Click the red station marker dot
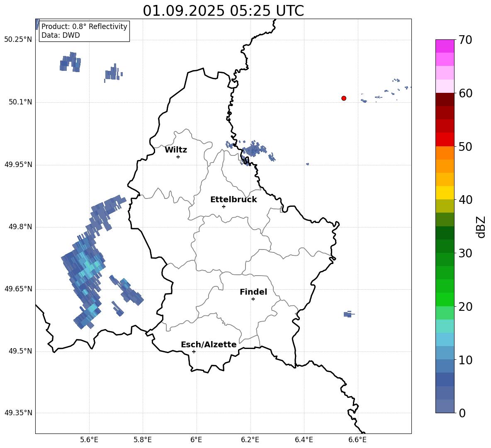The image size is (491, 448). 343,98
